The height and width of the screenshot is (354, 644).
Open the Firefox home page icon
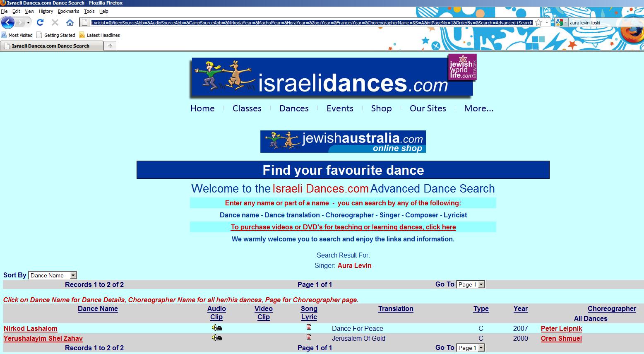point(70,22)
